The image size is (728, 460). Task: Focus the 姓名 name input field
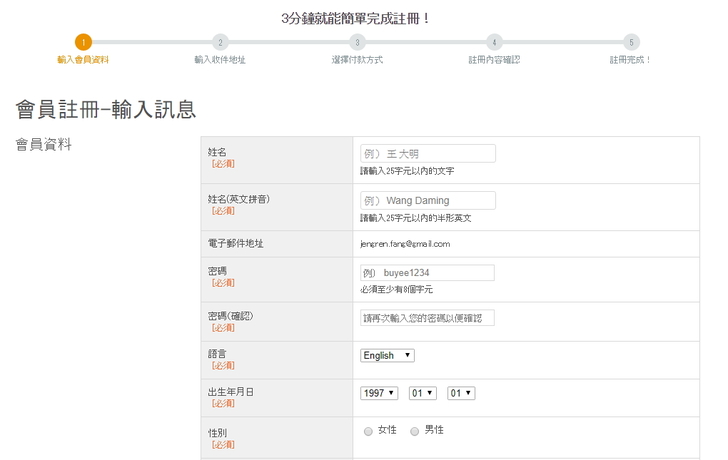pos(427,154)
